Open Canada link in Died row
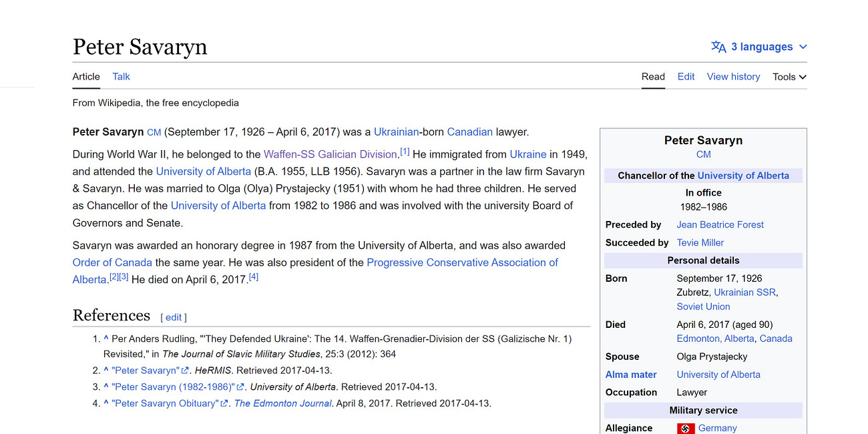Viewport: 868px width, 434px height. click(776, 339)
